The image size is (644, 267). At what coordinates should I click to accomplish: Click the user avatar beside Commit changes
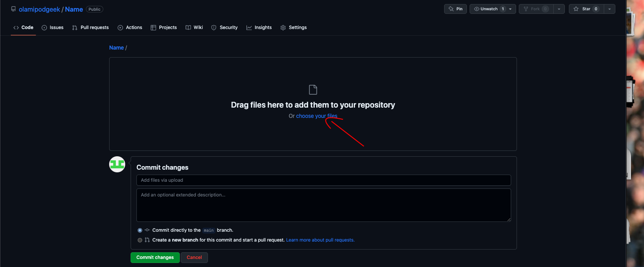point(117,164)
